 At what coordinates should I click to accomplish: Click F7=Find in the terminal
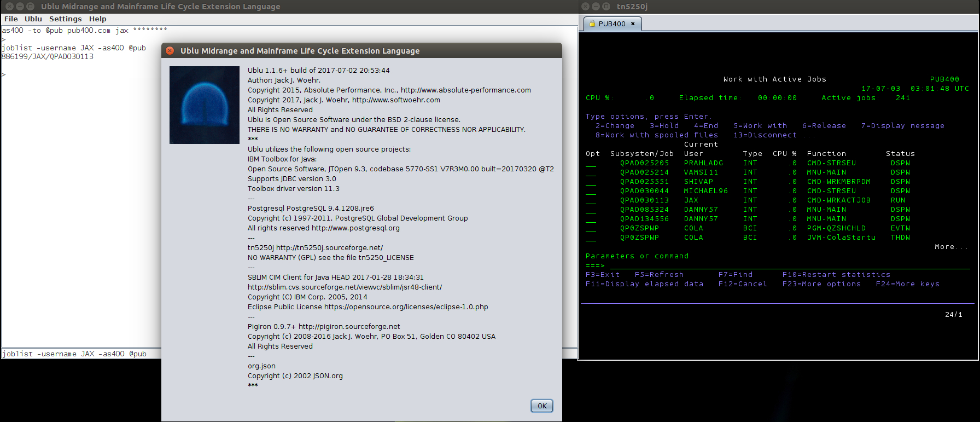[736, 275]
